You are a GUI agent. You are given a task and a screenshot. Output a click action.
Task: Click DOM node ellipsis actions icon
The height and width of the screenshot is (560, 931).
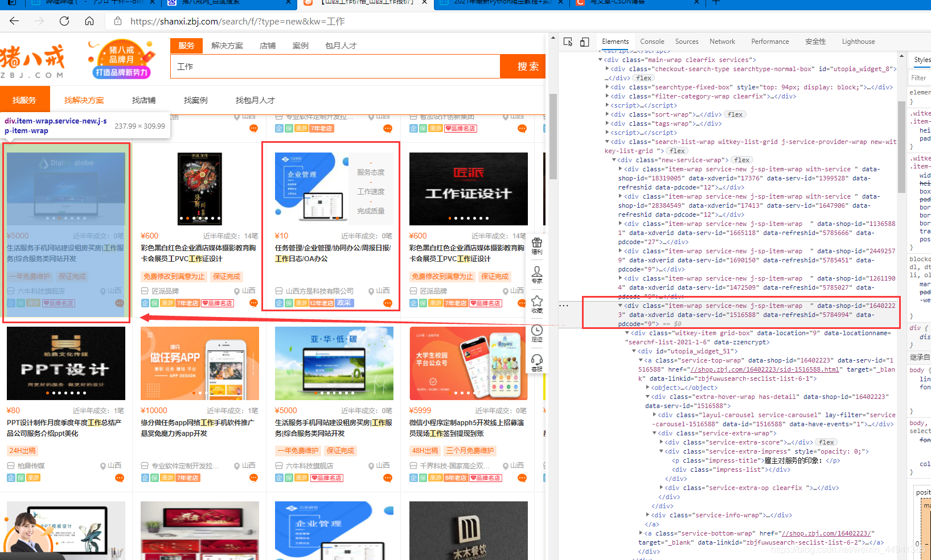(x=564, y=306)
